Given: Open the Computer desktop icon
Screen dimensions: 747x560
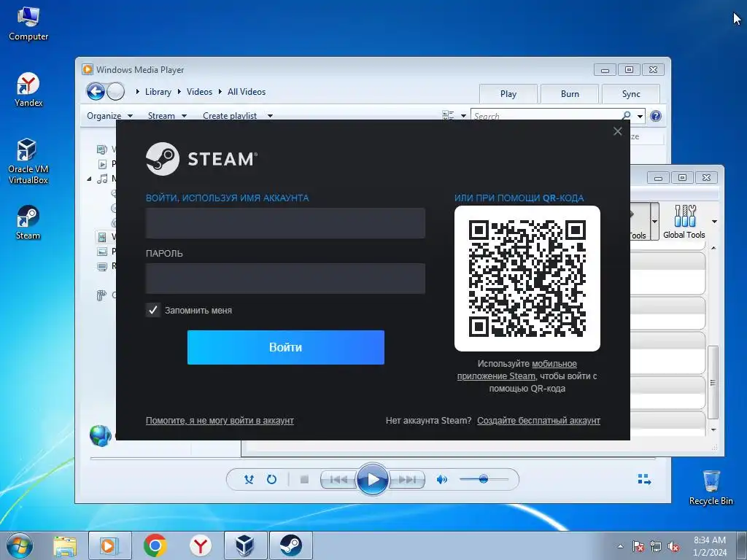Looking at the screenshot, I should [x=28, y=24].
